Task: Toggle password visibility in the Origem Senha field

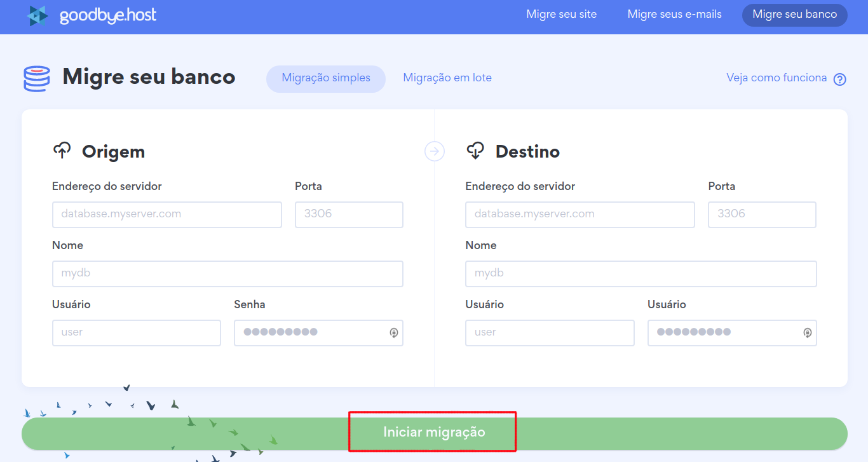Action: 393,332
